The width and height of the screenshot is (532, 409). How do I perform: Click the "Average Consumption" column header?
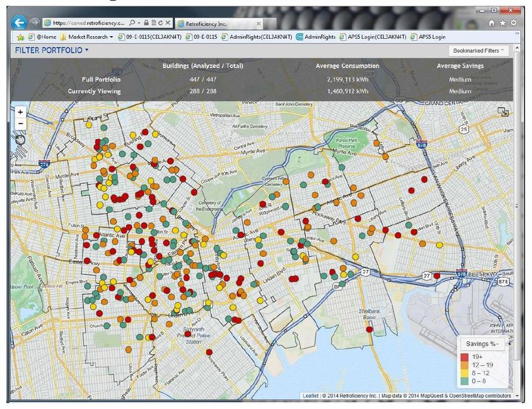[347, 66]
